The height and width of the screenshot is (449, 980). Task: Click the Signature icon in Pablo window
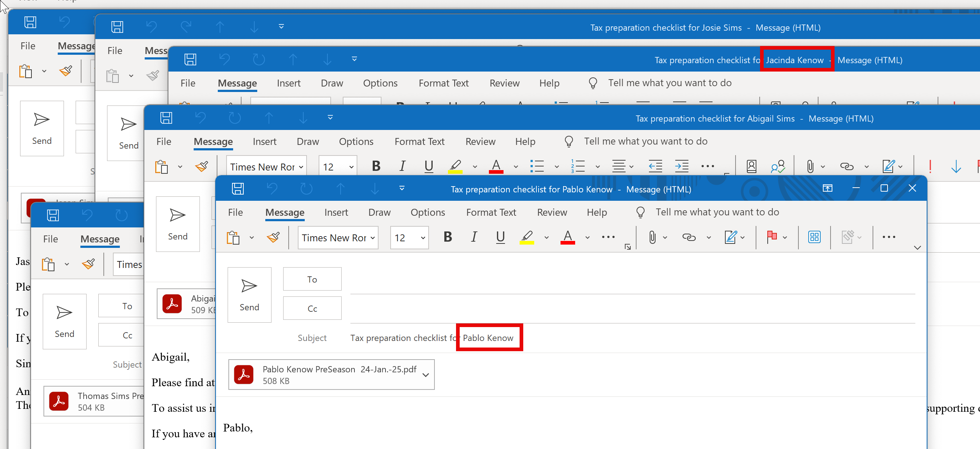tap(730, 237)
